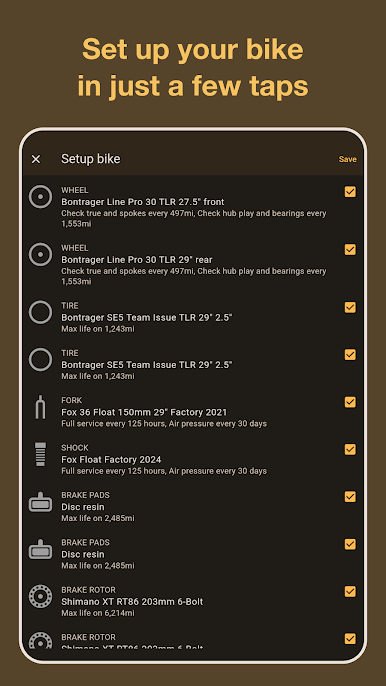Uncheck the Shimano XT RT86 rotor checkbox
This screenshot has height=686, width=386.
(x=350, y=592)
